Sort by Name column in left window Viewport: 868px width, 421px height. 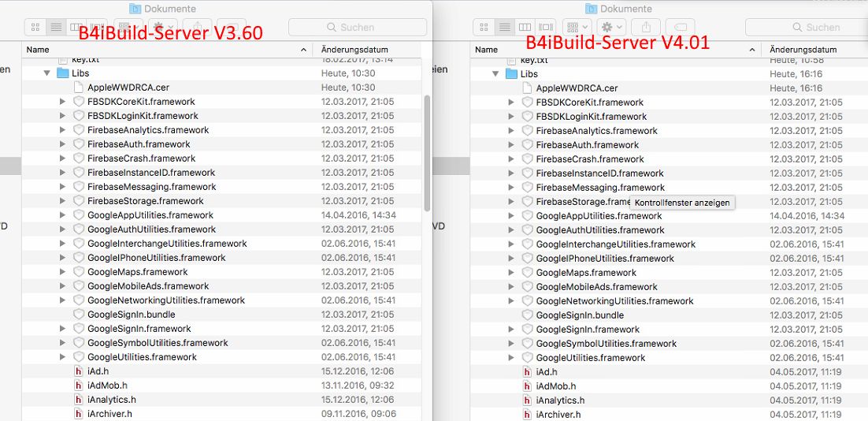tap(167, 50)
